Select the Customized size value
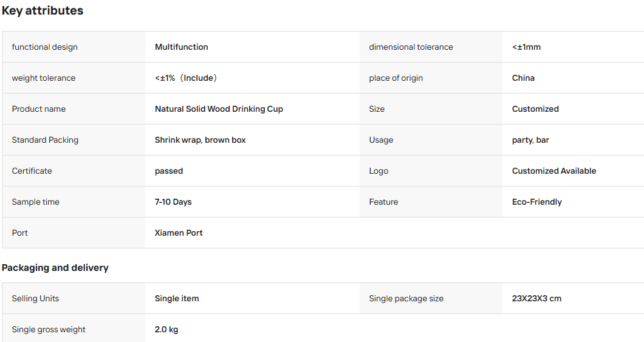 pos(535,109)
